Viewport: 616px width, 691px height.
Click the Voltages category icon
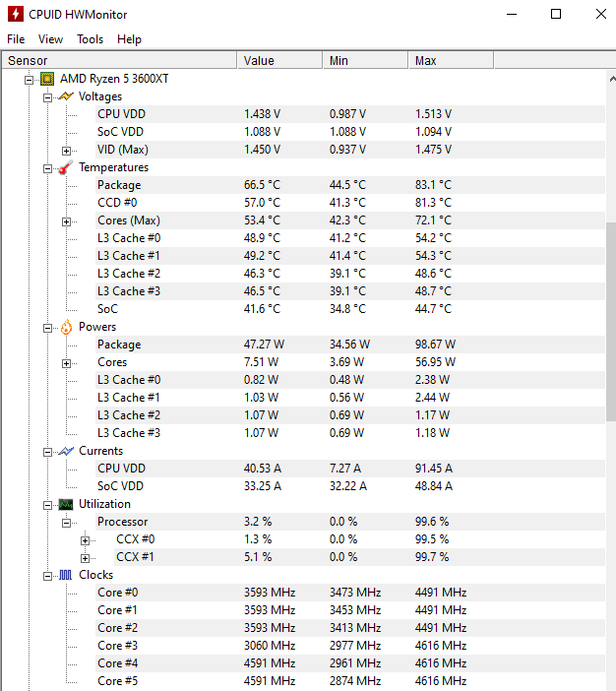tap(66, 96)
